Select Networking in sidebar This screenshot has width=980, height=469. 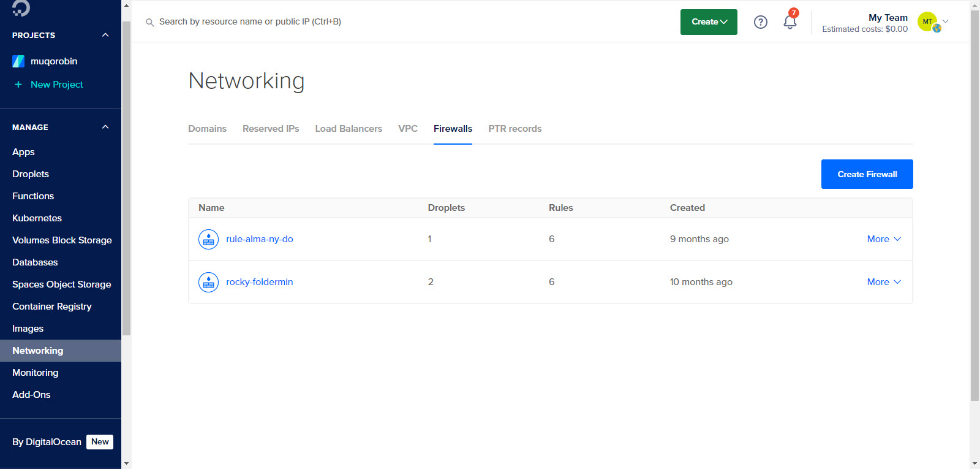coord(61,351)
